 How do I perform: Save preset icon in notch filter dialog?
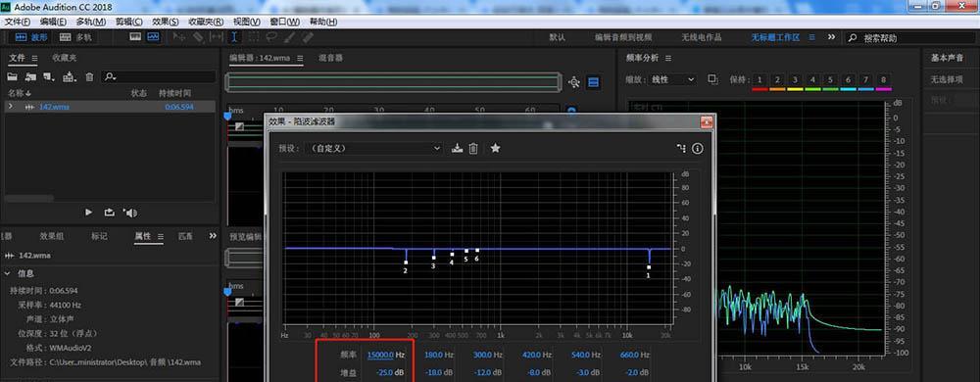click(x=457, y=149)
